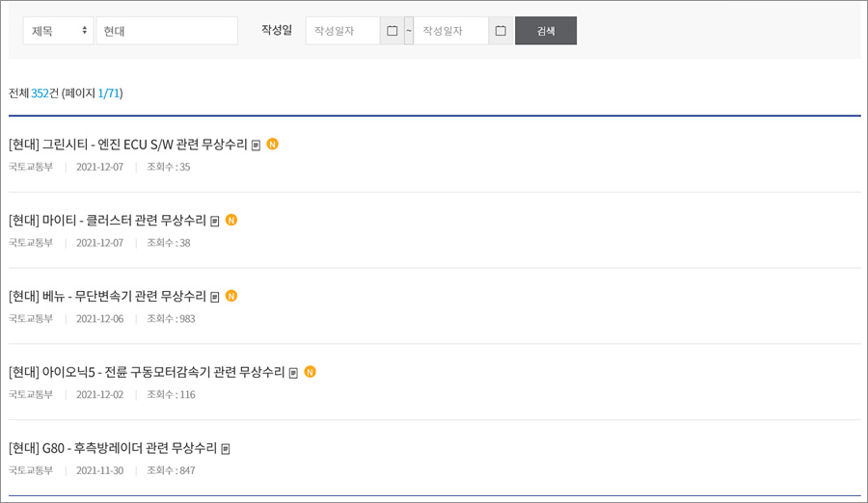Viewport: 868px width, 503px height.
Task: Click the start date 작성일자 input field
Action: pyautogui.click(x=342, y=31)
